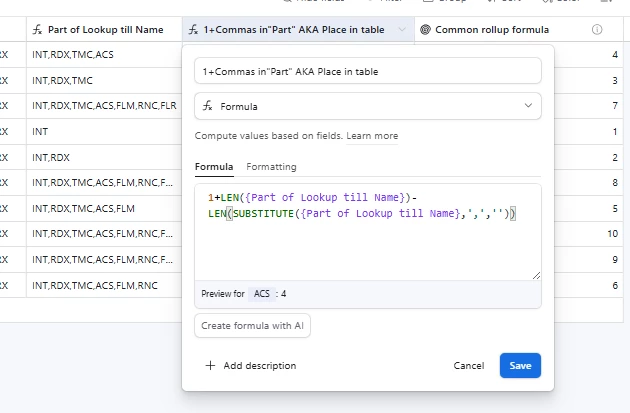Click Create formula with AI

(x=252, y=326)
